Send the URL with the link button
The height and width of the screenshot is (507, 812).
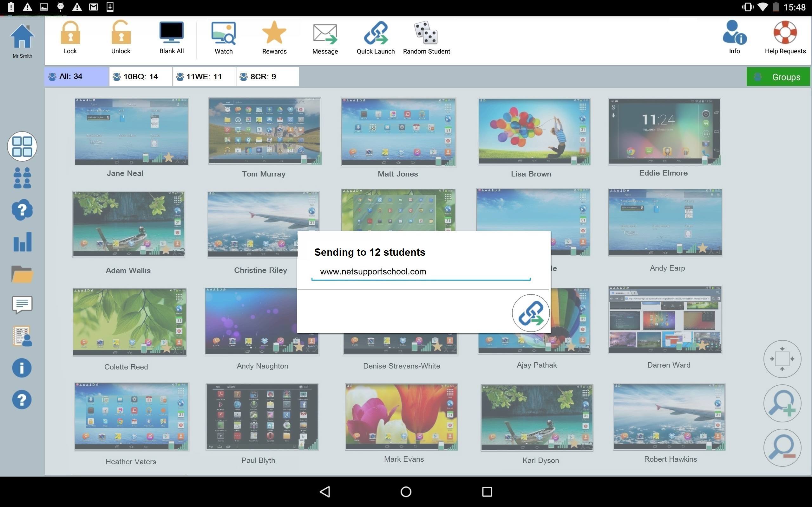pos(530,313)
